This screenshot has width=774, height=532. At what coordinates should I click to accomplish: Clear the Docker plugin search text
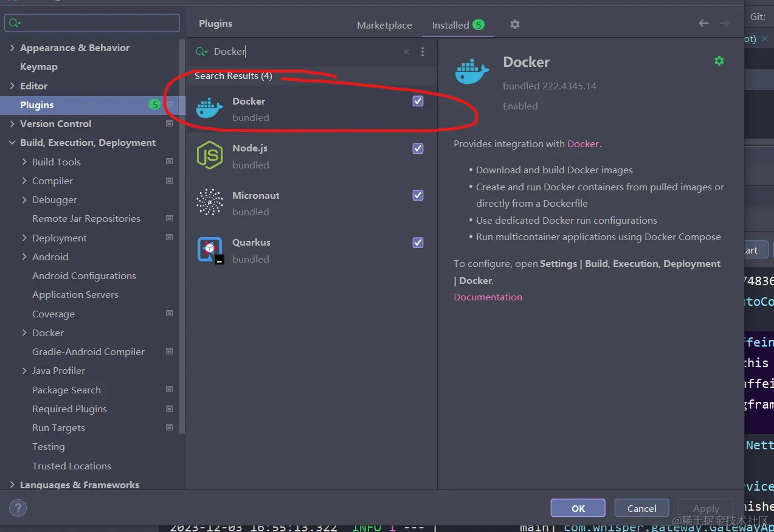coord(406,52)
